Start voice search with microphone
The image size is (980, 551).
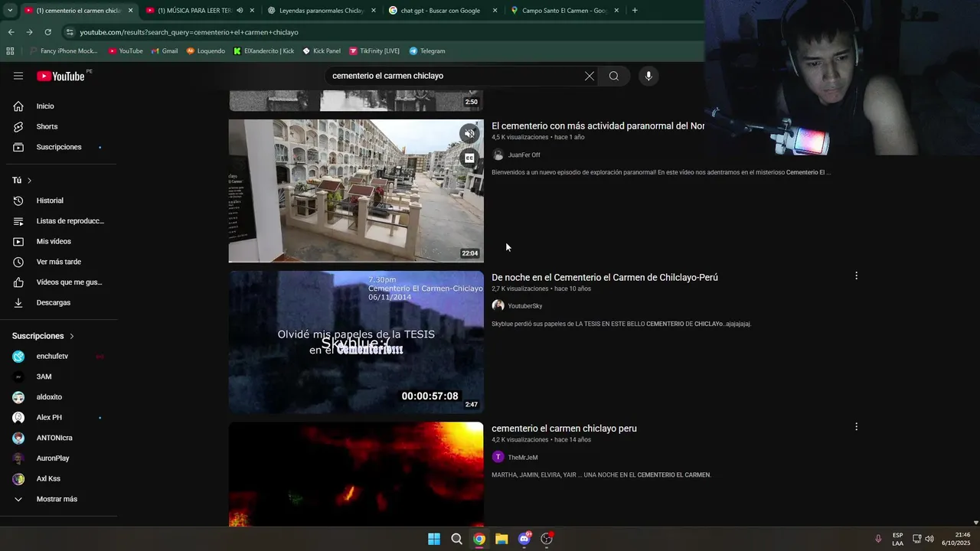[x=648, y=76]
